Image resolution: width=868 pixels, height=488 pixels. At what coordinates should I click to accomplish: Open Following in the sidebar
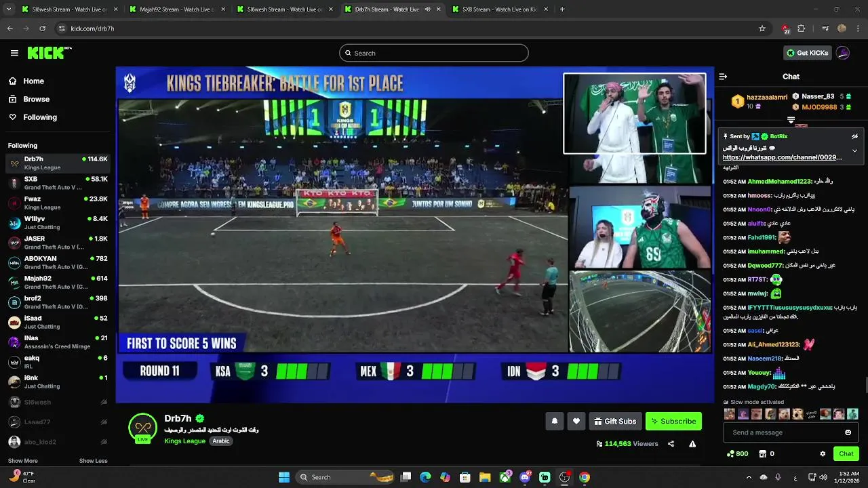40,117
